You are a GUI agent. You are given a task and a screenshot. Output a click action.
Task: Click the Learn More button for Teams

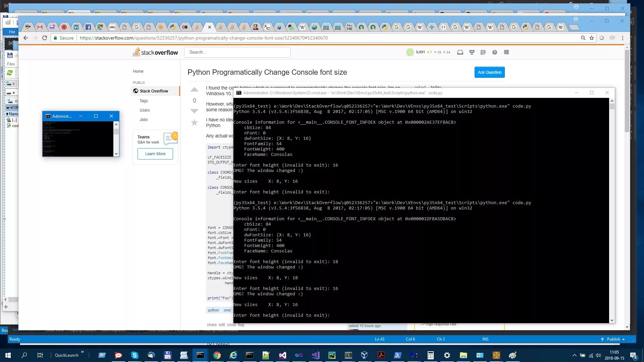155,154
